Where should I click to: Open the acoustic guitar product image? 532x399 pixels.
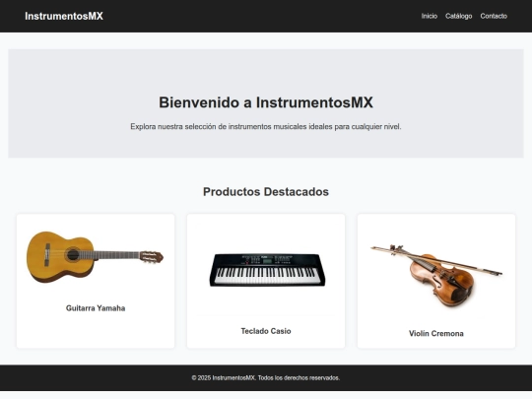96,257
